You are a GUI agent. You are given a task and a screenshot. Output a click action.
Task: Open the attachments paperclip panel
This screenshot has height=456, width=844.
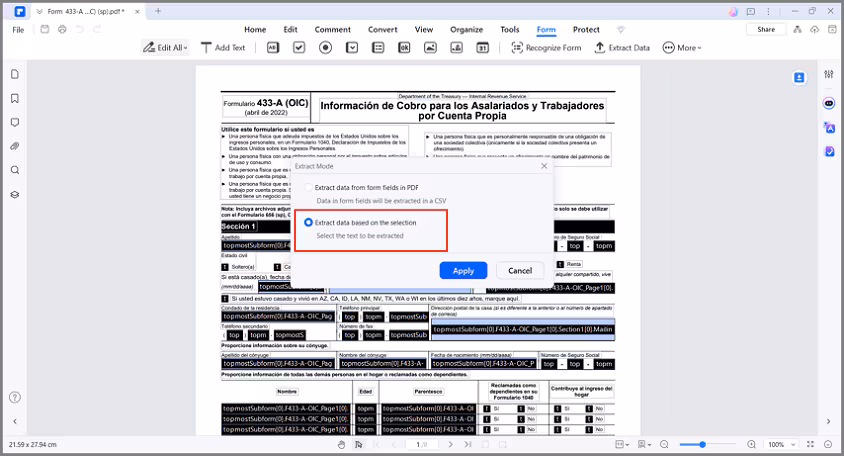[15, 146]
